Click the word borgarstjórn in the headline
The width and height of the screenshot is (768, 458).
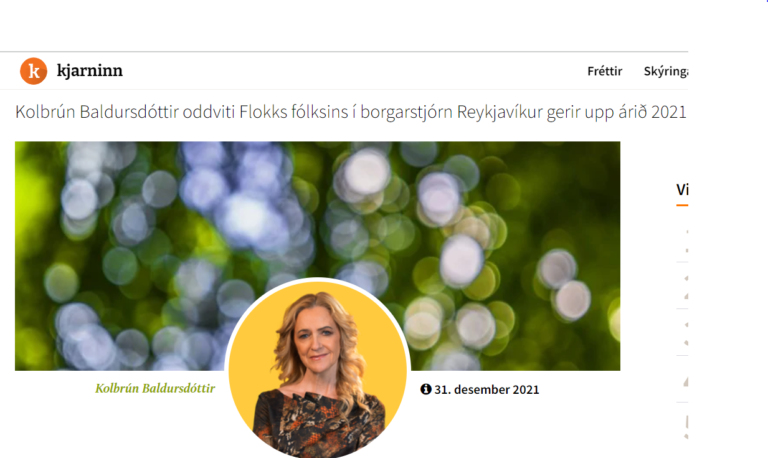click(406, 112)
